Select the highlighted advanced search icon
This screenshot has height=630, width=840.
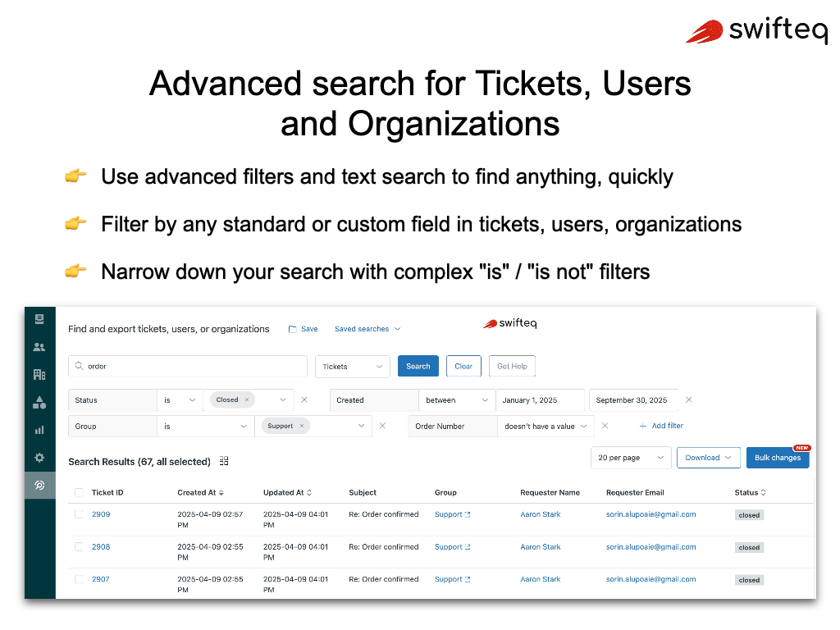click(39, 485)
